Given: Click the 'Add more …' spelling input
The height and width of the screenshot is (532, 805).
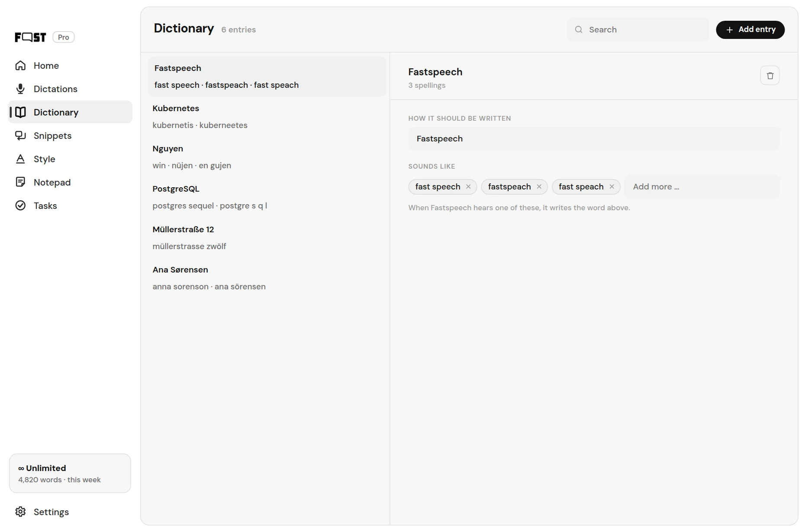Looking at the screenshot, I should (x=702, y=187).
